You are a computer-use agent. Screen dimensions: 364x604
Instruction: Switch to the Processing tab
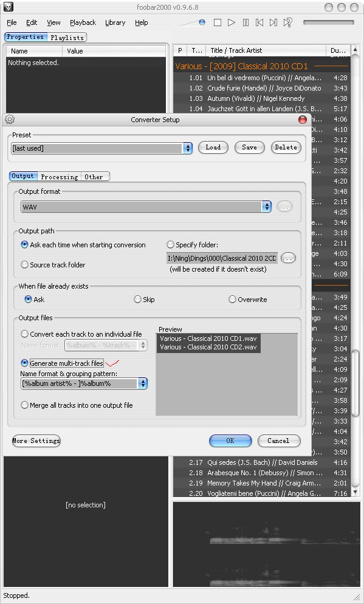(60, 177)
